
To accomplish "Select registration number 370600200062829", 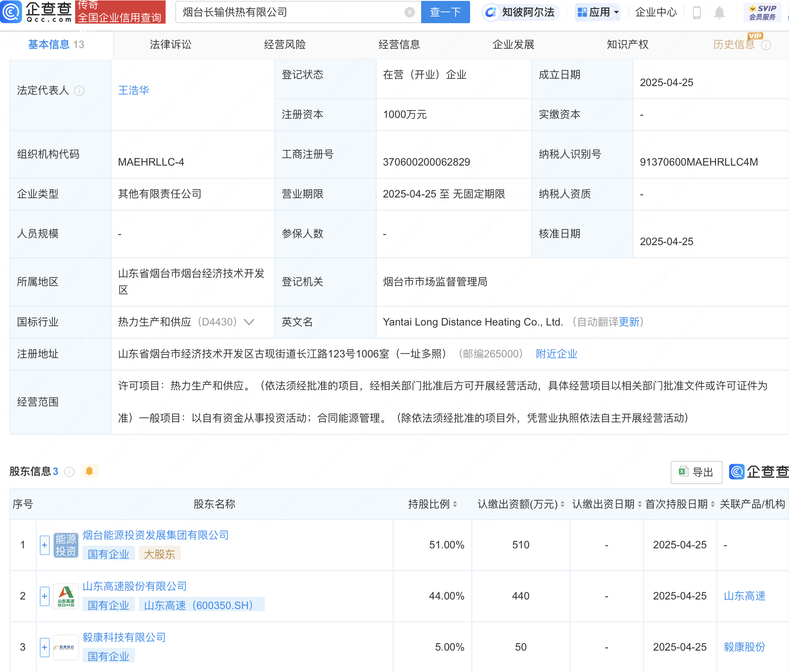I will click(426, 162).
